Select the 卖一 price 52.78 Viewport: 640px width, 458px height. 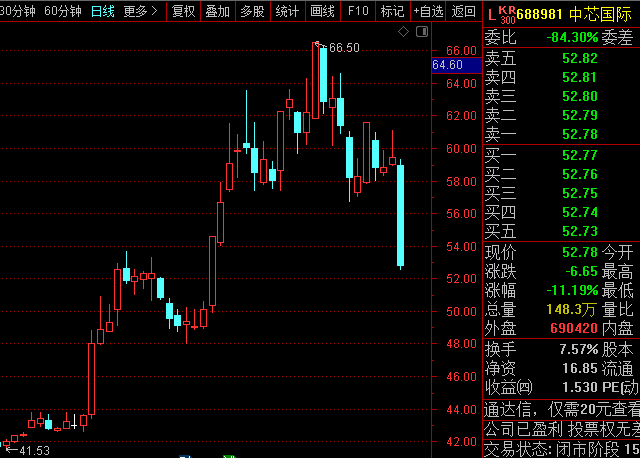tap(580, 134)
